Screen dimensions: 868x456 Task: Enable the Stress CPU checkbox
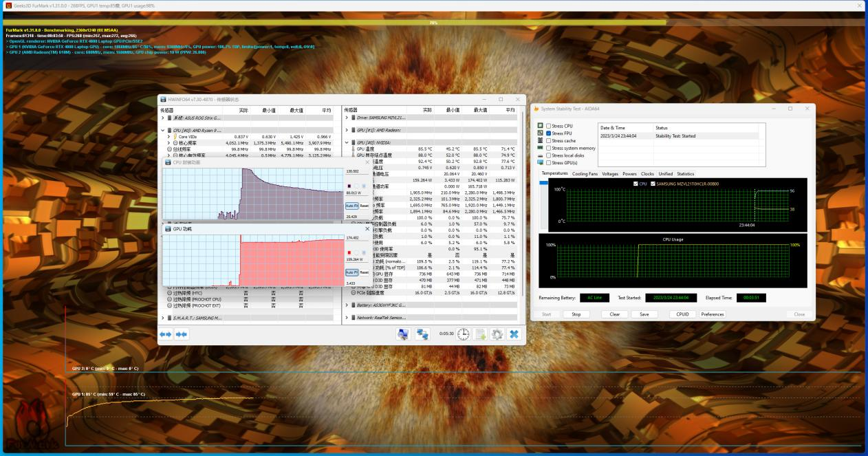pyautogui.click(x=549, y=126)
